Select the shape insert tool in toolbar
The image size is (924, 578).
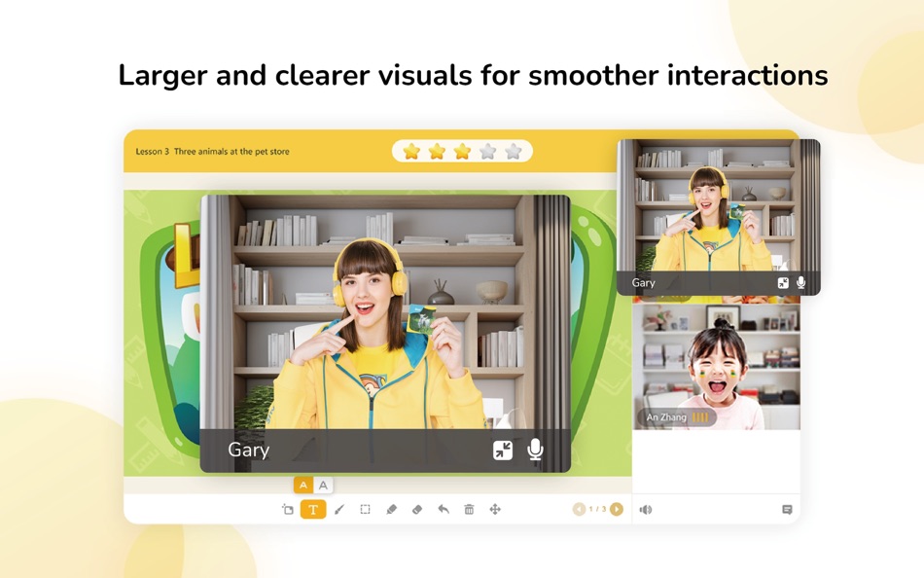coord(288,510)
